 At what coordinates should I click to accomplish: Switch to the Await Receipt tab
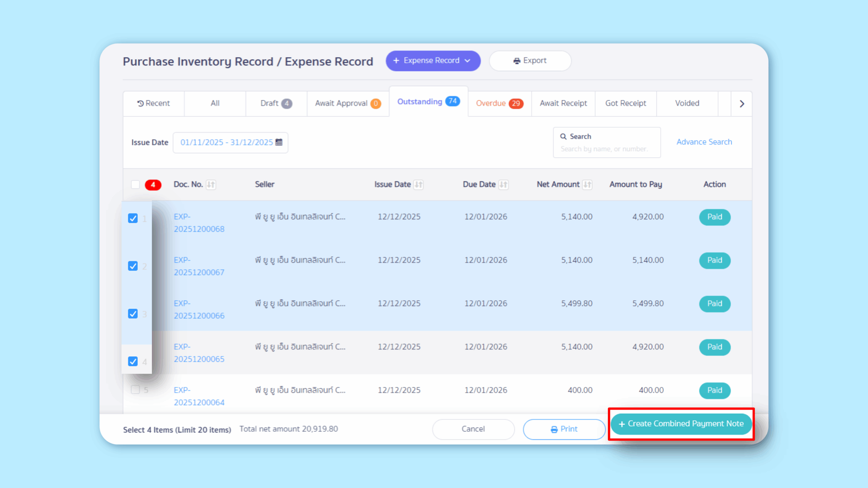563,103
